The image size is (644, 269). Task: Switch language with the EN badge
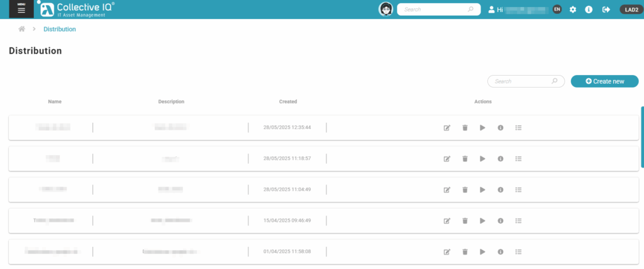tap(557, 9)
